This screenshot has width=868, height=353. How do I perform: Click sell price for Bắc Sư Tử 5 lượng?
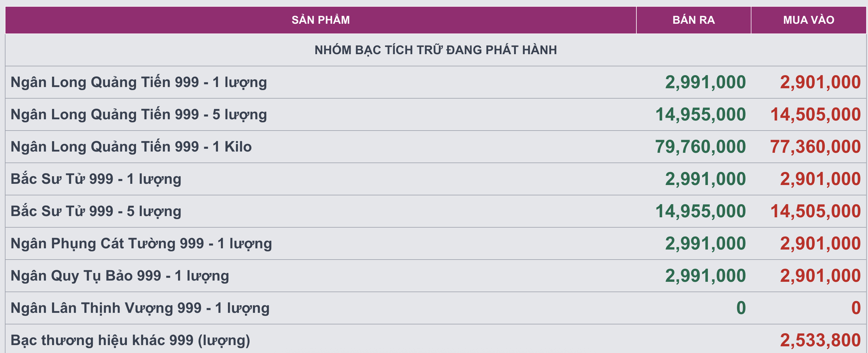tap(700, 211)
